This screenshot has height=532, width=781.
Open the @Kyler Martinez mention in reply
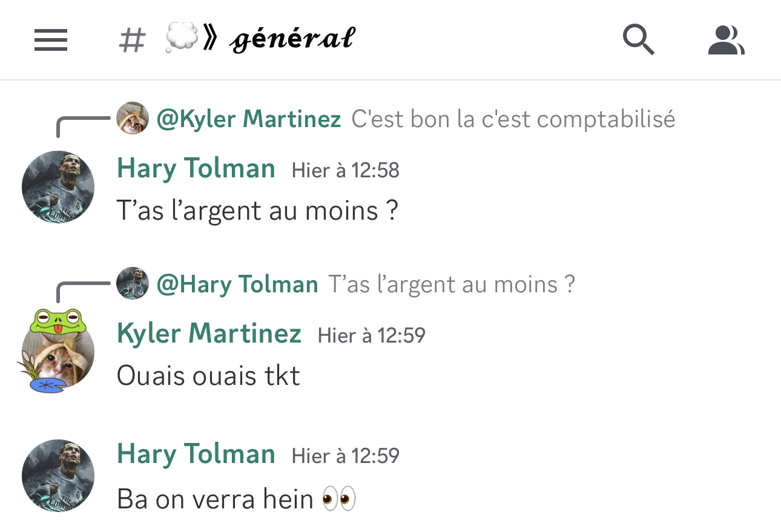[249, 119]
